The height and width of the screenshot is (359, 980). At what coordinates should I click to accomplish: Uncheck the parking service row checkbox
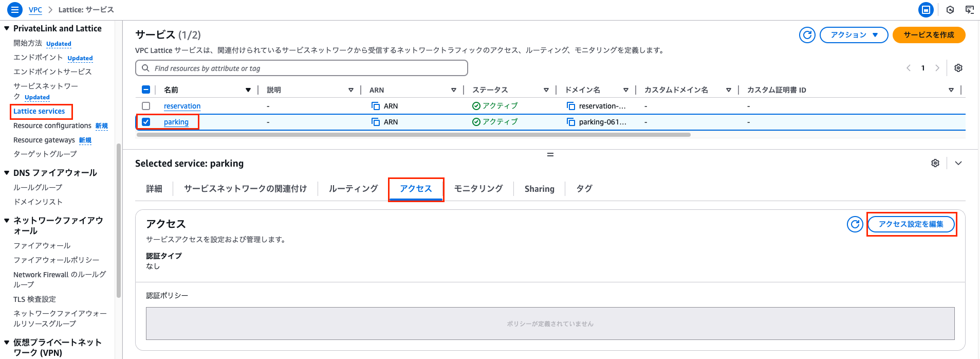pos(146,122)
